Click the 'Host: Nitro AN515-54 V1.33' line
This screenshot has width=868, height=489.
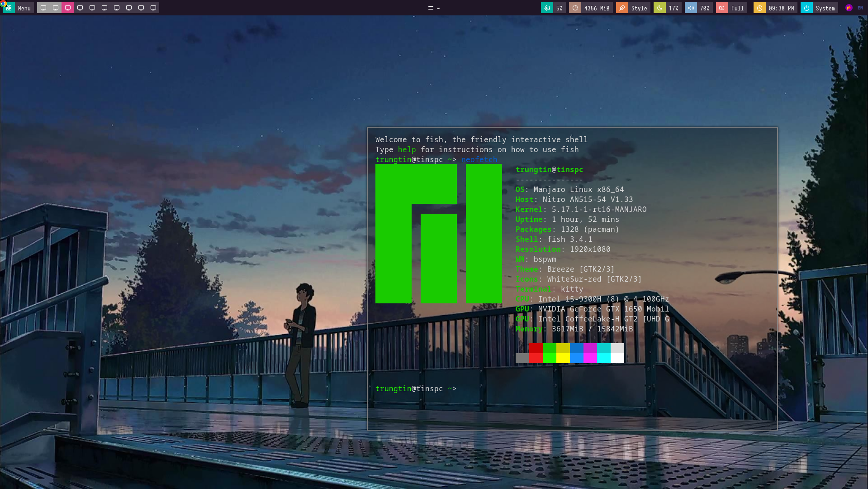pyautogui.click(x=574, y=199)
